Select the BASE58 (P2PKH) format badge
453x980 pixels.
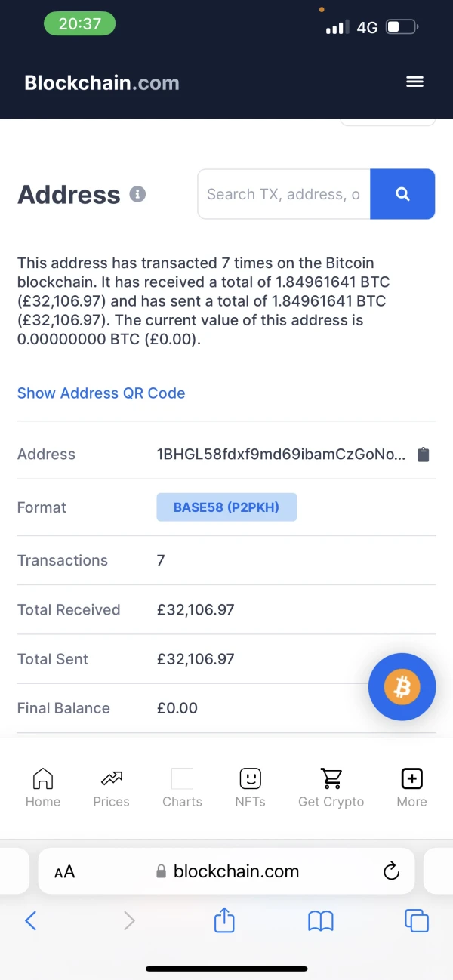(x=226, y=507)
